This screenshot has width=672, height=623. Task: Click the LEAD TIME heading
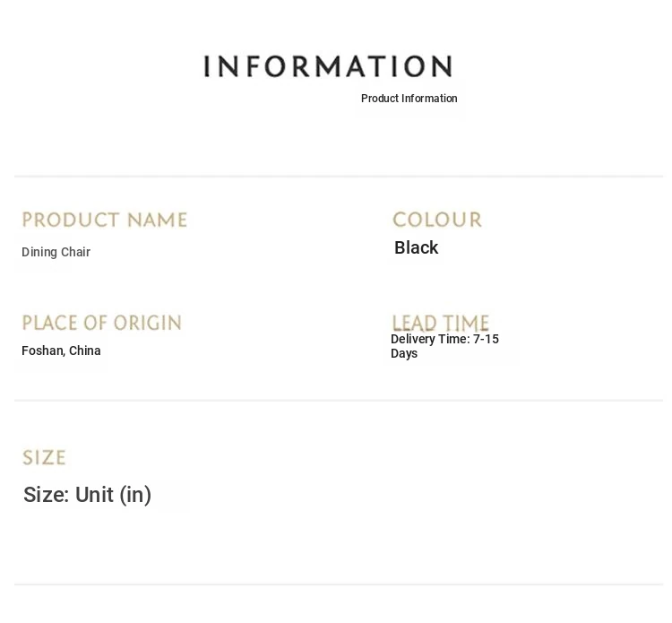tap(441, 323)
